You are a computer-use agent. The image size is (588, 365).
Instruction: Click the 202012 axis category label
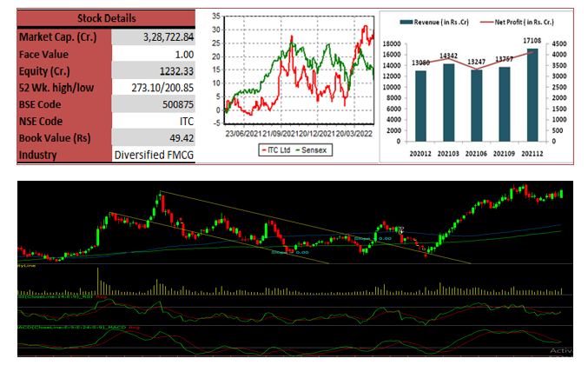click(x=420, y=154)
